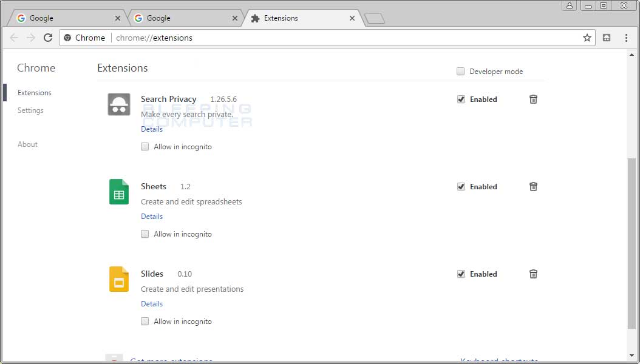640x364 pixels.
Task: Go back to the previous page
Action: click(x=14, y=38)
